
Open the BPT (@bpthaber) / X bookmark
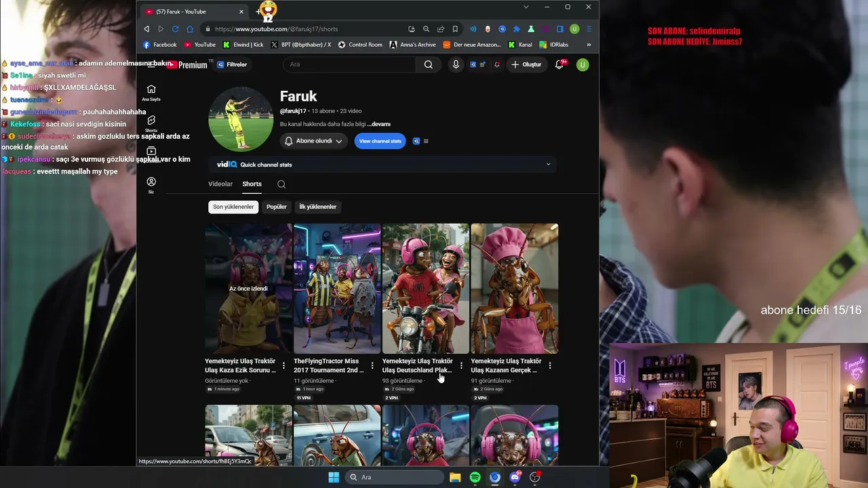[x=301, y=45]
